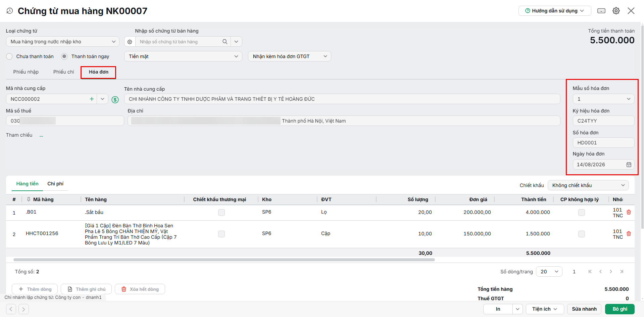644x317 pixels.
Task: Delete row .B01 with its trash icon
Action: pyautogui.click(x=629, y=212)
